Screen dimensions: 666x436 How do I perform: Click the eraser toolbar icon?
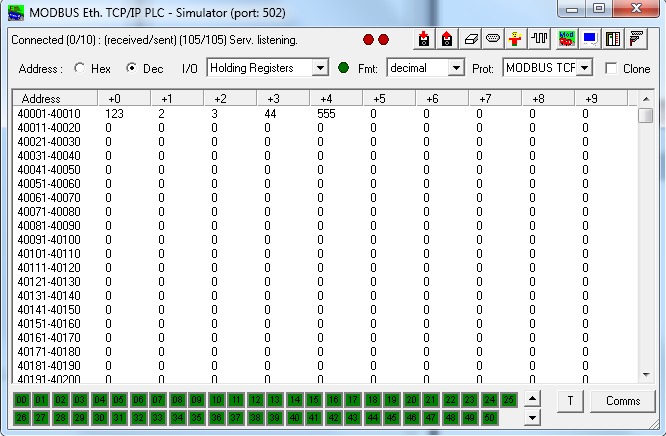[x=470, y=39]
